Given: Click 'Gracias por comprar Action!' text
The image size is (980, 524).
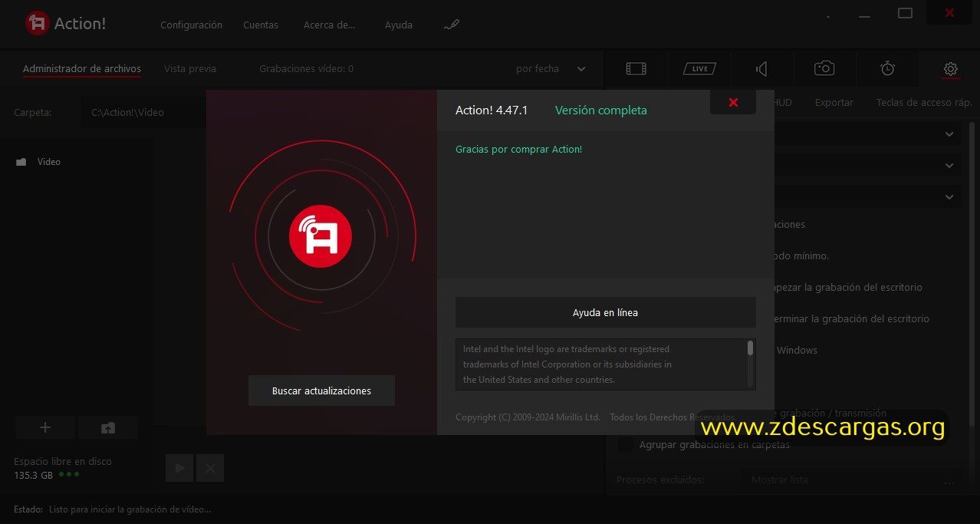Looking at the screenshot, I should coord(518,149).
